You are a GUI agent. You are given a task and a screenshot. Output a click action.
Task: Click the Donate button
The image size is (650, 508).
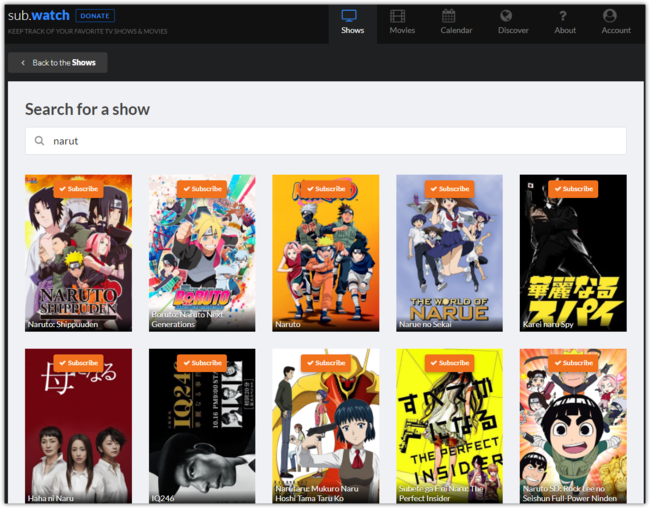95,16
